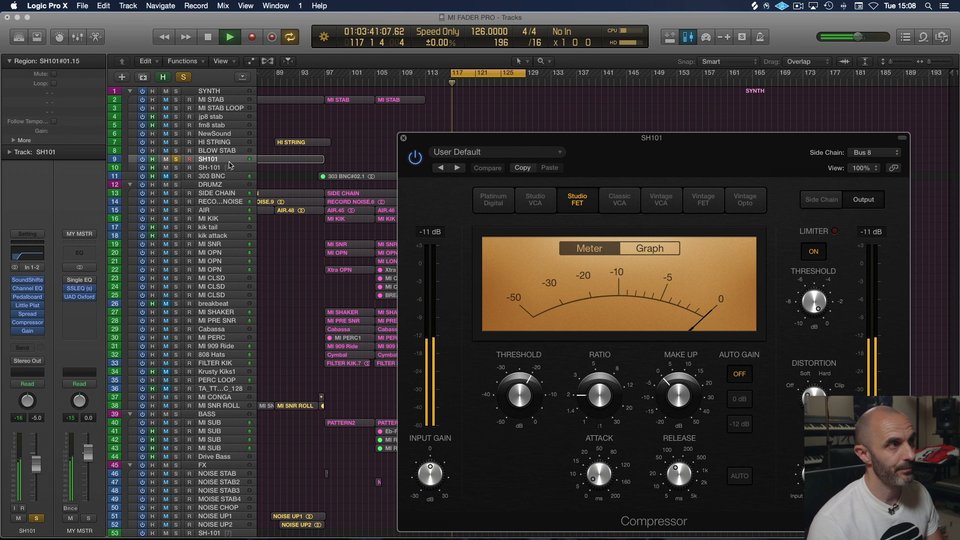Open the View 100% dropdown
The width and height of the screenshot is (960, 540).
point(864,168)
